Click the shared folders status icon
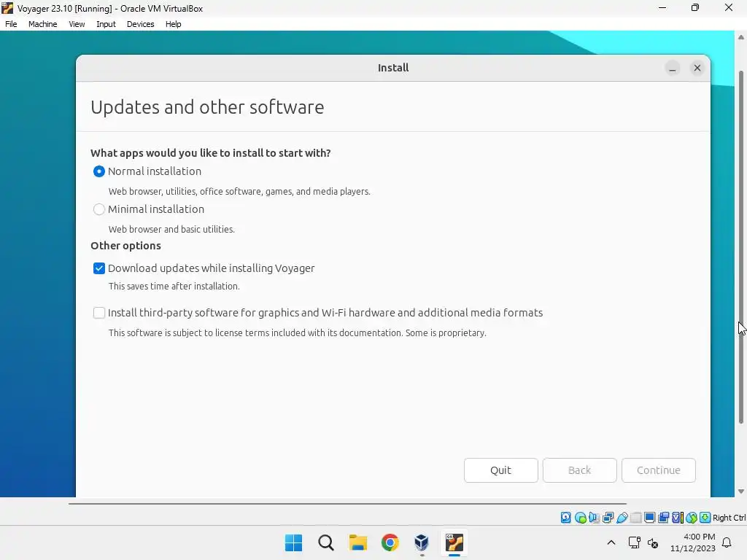 (635, 518)
